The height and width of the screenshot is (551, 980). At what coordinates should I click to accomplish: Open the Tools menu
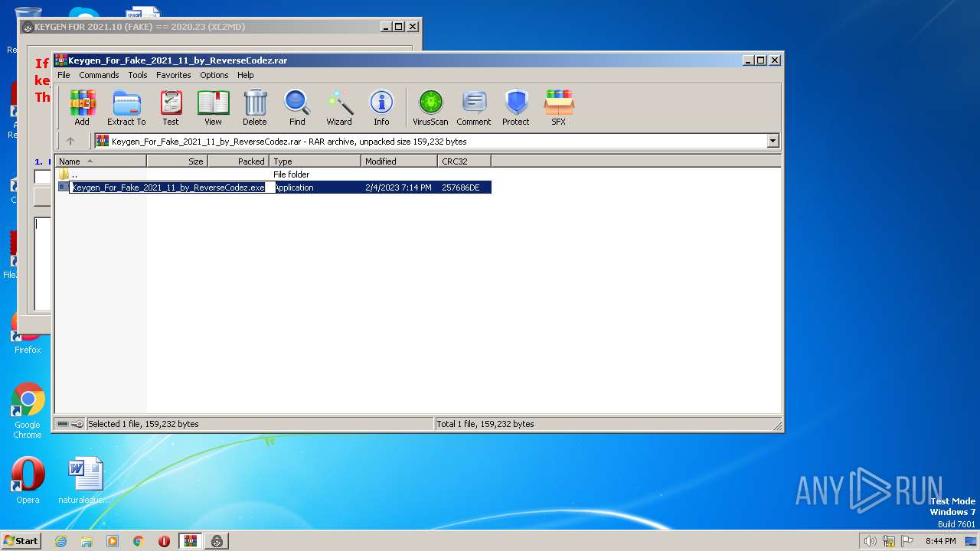[x=138, y=75]
